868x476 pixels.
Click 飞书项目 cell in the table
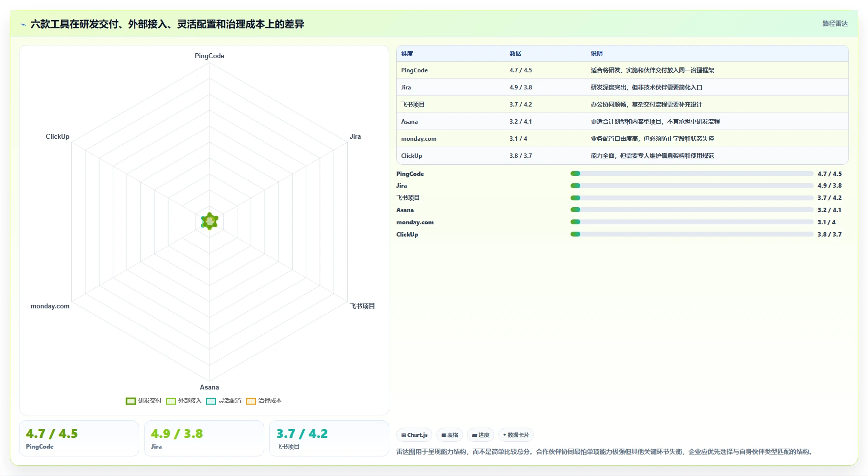tap(413, 105)
